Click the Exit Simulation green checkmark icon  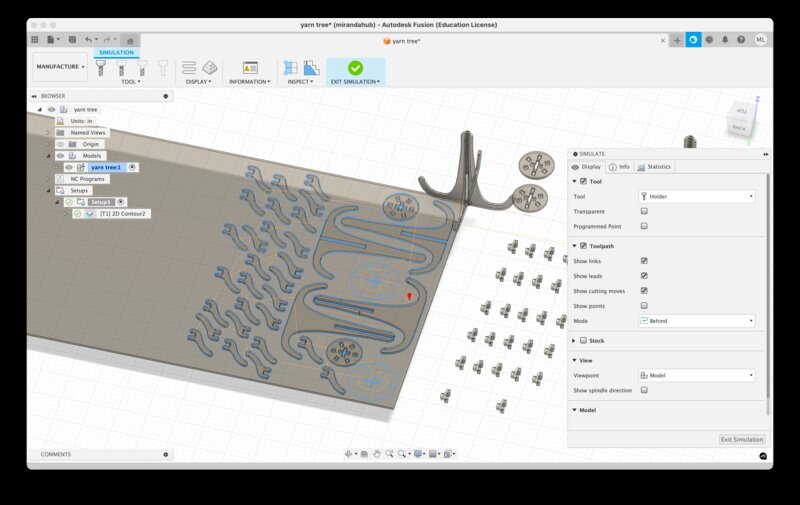355,67
